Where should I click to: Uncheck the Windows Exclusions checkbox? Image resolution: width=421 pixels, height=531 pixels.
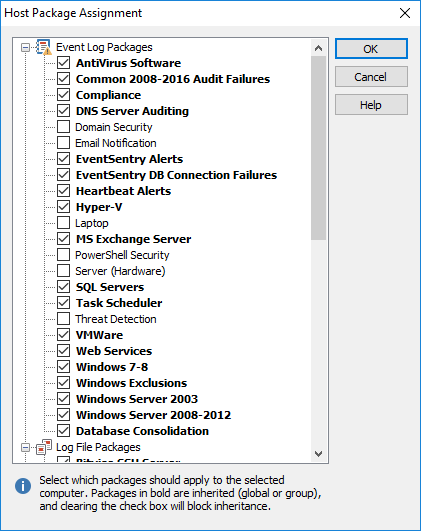click(64, 383)
